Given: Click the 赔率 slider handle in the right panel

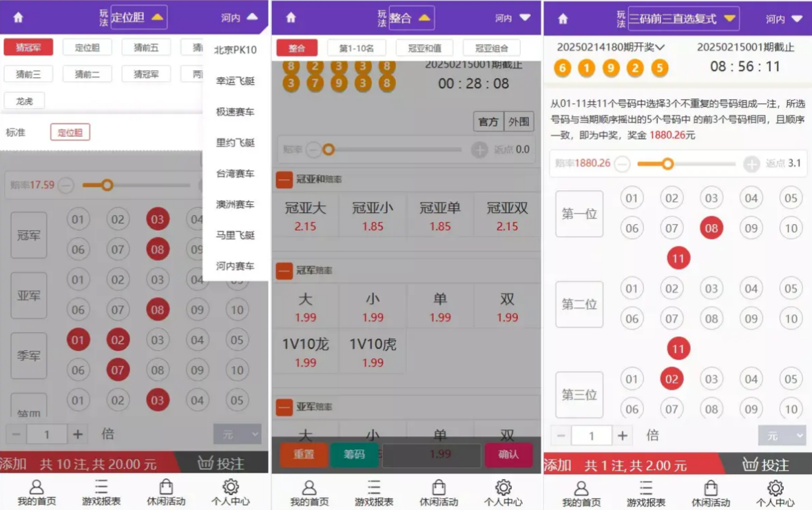Looking at the screenshot, I should point(667,164).
